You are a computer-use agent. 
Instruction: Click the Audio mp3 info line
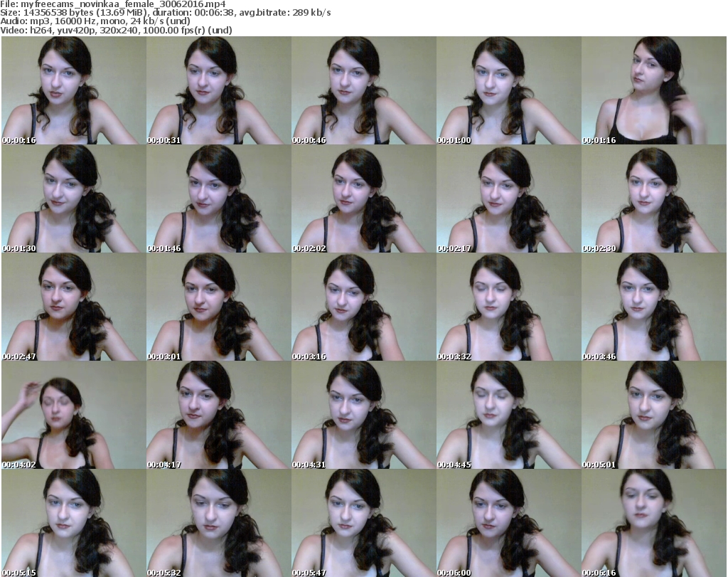(95, 21)
